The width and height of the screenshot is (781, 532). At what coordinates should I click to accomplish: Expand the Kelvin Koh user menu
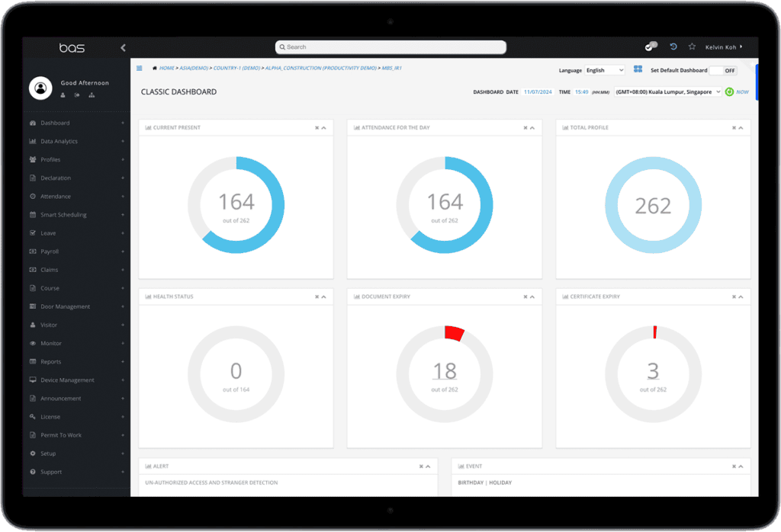point(723,47)
